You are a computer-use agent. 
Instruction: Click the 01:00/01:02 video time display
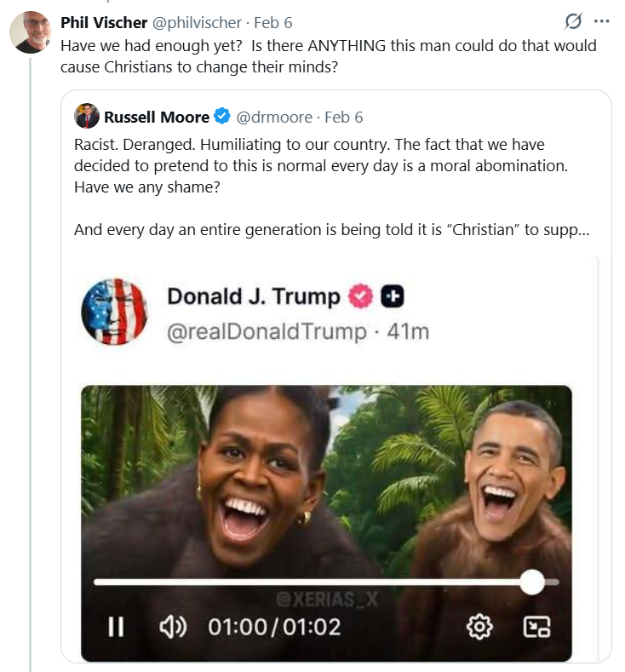coord(274,628)
